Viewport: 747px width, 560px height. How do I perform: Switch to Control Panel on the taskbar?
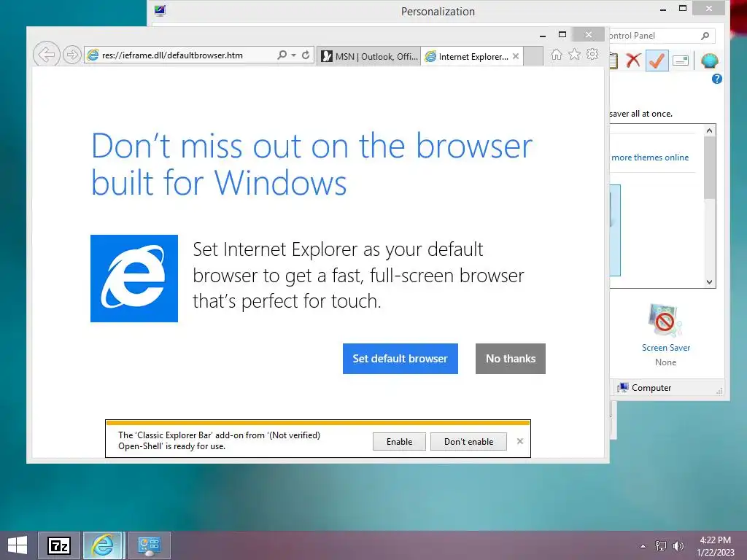tap(149, 545)
